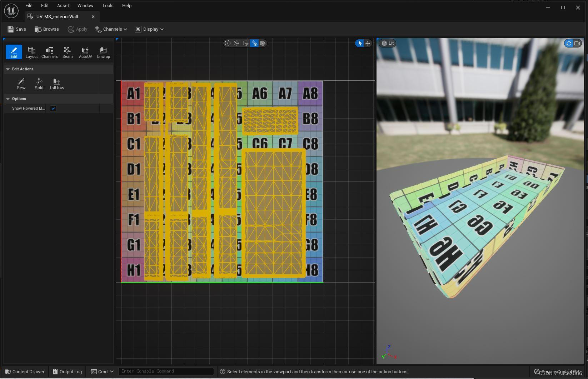Open the File menu

click(x=29, y=6)
